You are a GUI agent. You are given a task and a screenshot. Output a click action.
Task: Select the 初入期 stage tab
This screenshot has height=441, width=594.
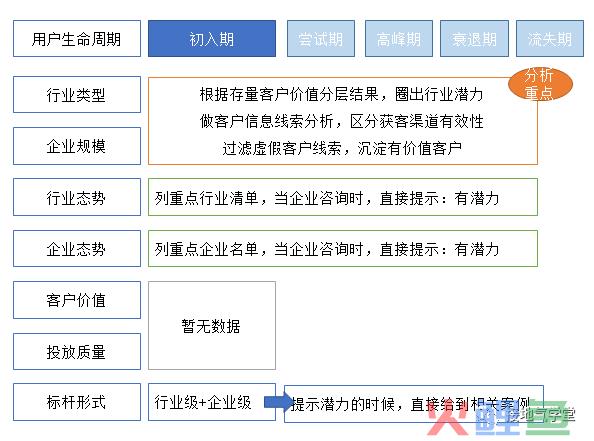(212, 39)
